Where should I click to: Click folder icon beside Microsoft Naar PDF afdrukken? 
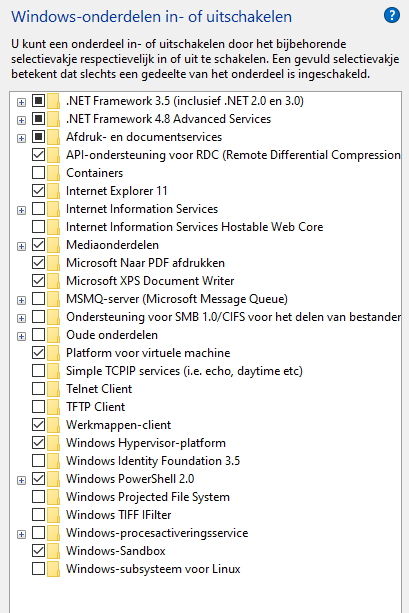pos(54,263)
